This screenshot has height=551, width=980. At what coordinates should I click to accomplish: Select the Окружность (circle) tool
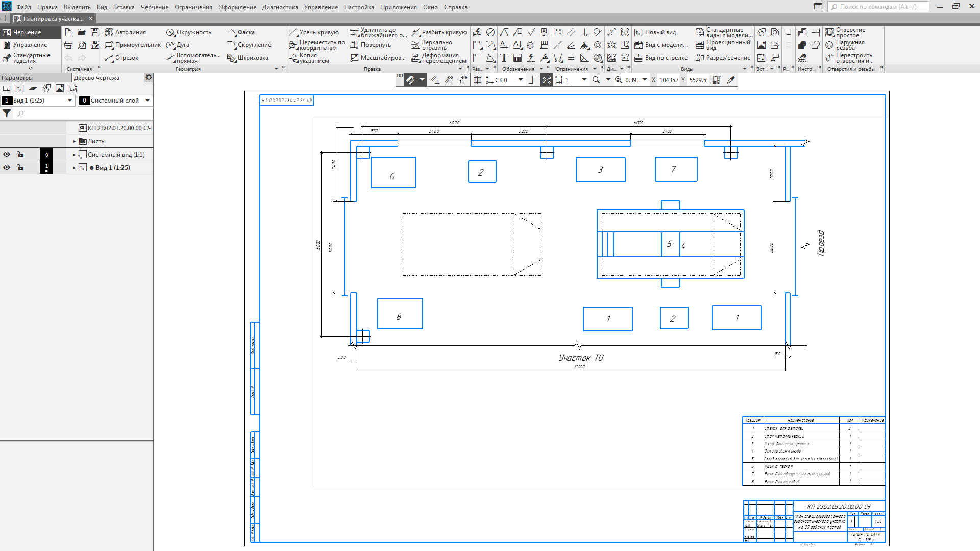point(188,32)
